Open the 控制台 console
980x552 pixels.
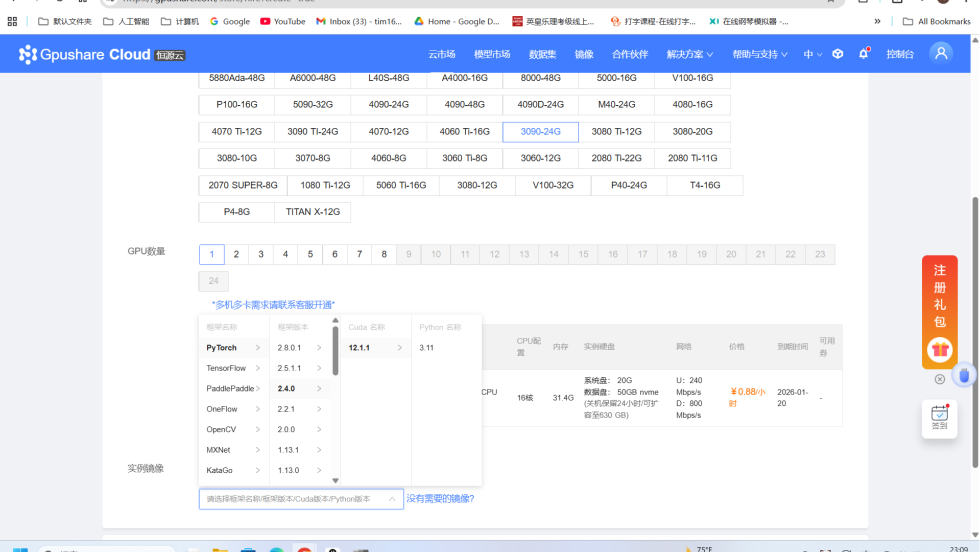pyautogui.click(x=900, y=54)
